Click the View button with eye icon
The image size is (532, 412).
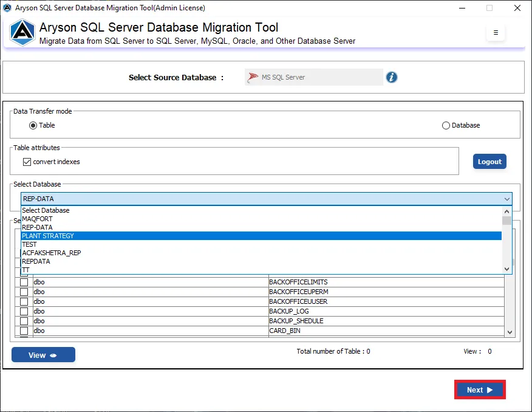coord(44,355)
